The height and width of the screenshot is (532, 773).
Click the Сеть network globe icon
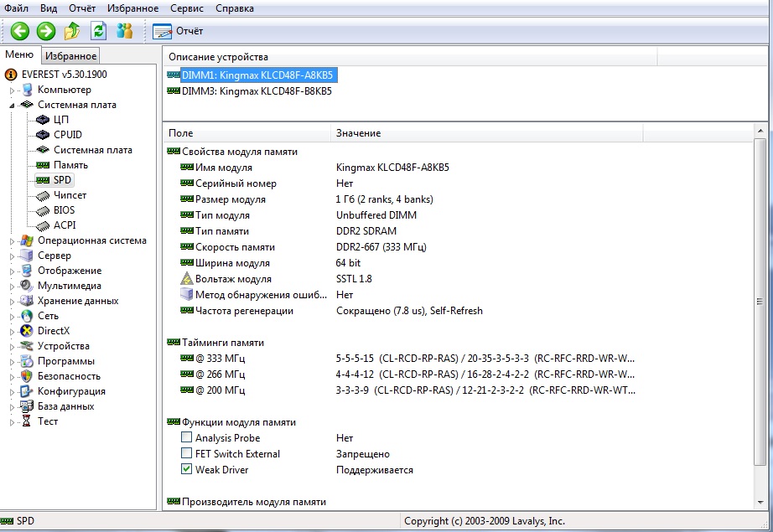tap(27, 316)
